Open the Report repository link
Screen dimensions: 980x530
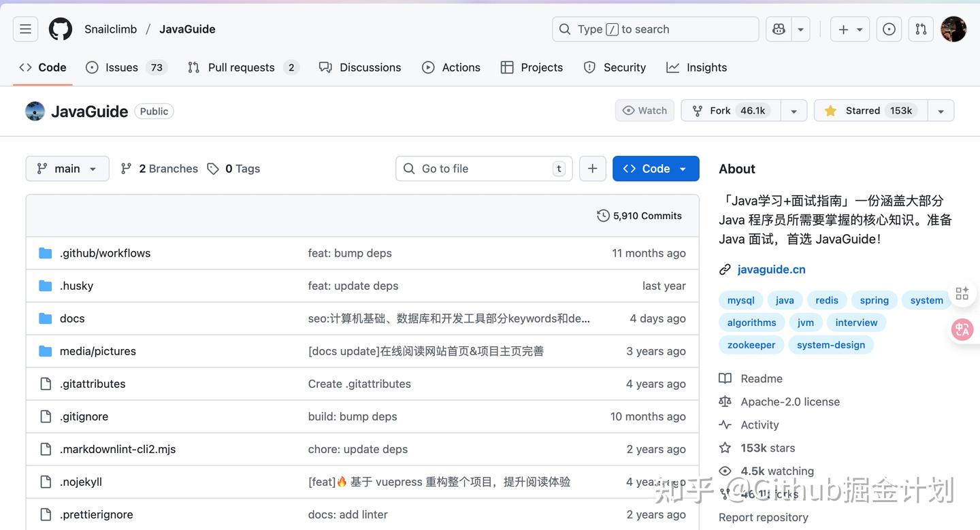point(763,517)
